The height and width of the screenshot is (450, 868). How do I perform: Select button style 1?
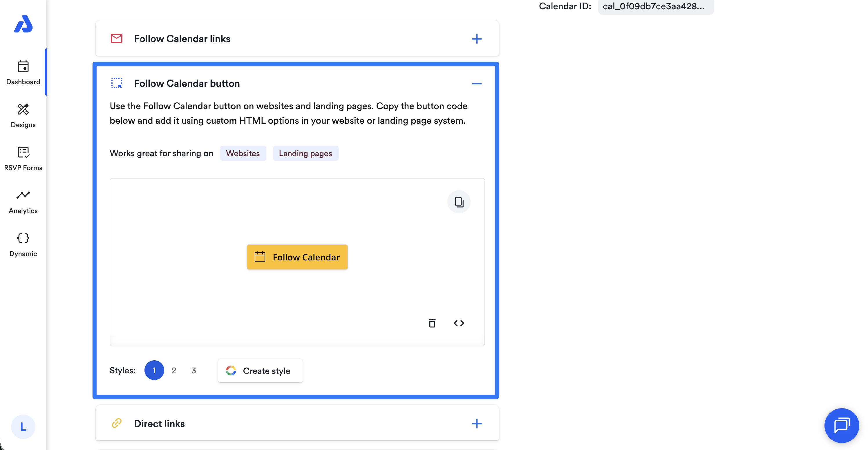pyautogui.click(x=154, y=370)
